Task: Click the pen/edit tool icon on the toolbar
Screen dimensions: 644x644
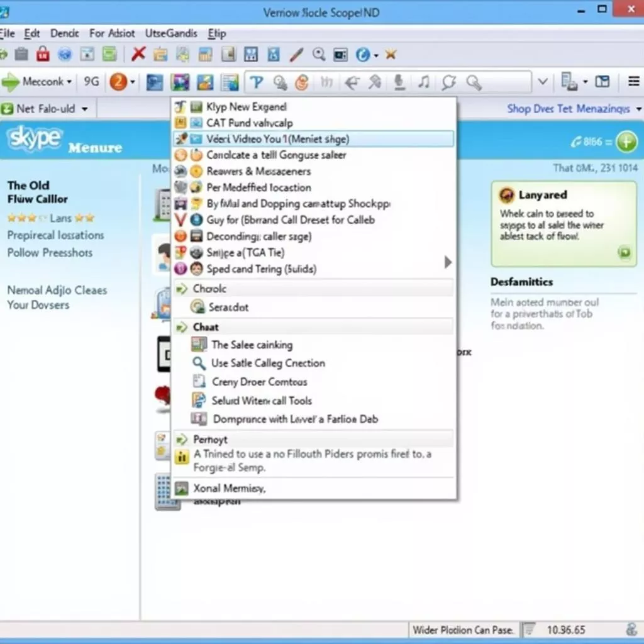Action: coord(296,55)
